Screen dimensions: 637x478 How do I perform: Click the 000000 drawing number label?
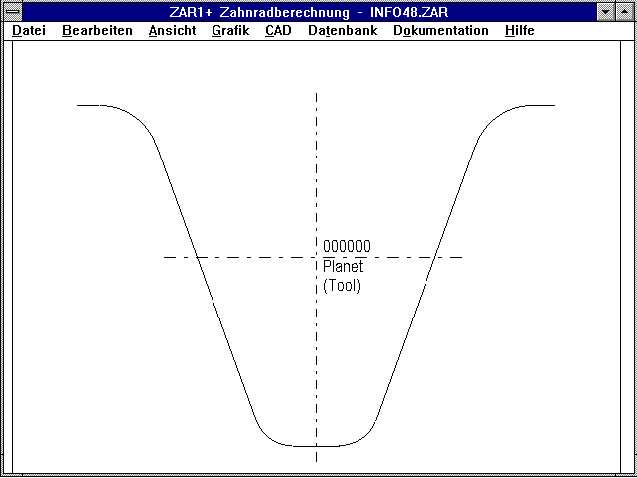tap(346, 246)
